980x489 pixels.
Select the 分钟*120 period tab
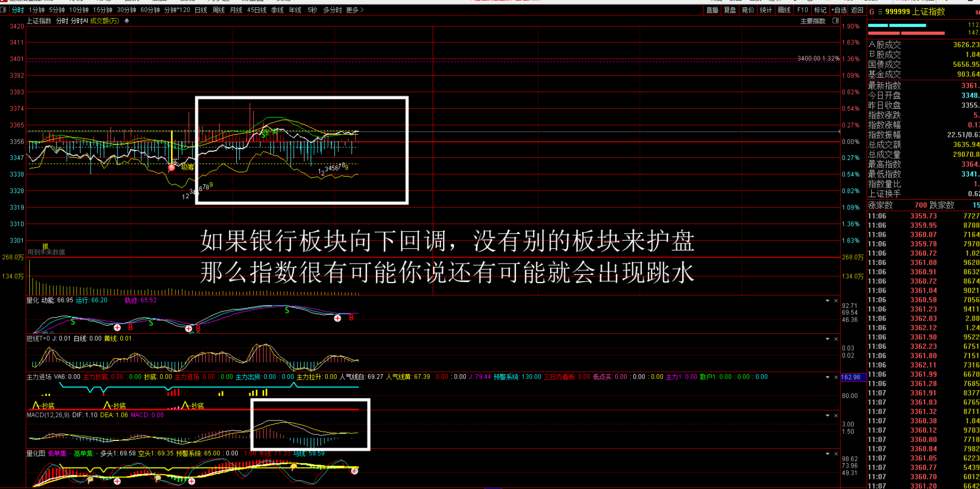(x=177, y=10)
